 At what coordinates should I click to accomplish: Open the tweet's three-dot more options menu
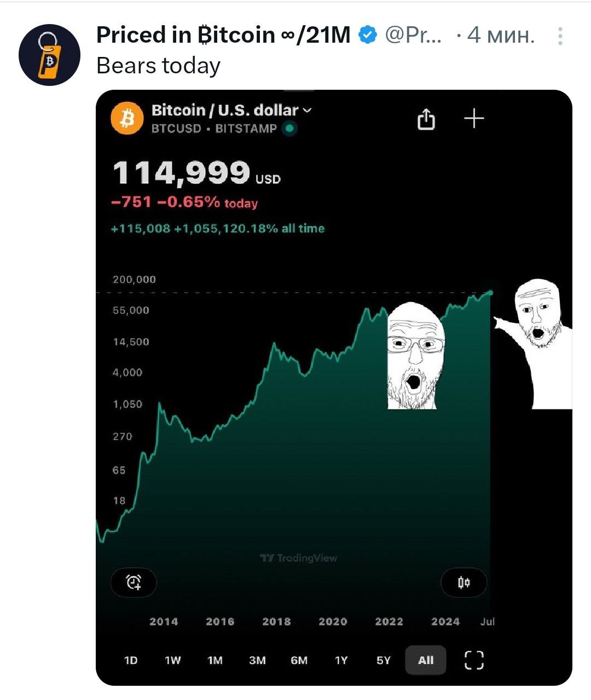pos(560,36)
